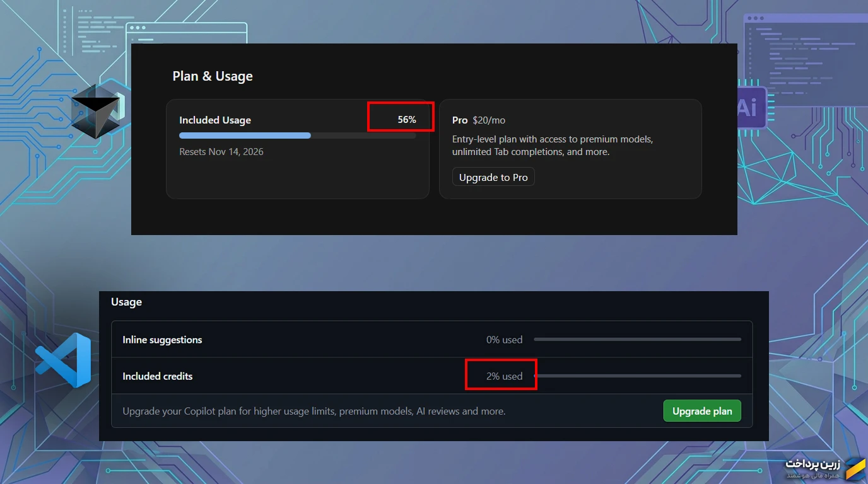868x484 pixels.
Task: Click the 2% used value
Action: pyautogui.click(x=504, y=376)
